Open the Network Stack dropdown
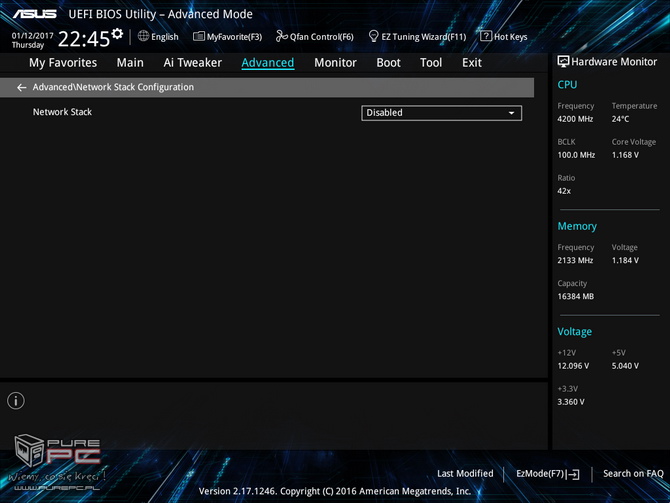Image resolution: width=670 pixels, height=503 pixels. pyautogui.click(x=441, y=113)
